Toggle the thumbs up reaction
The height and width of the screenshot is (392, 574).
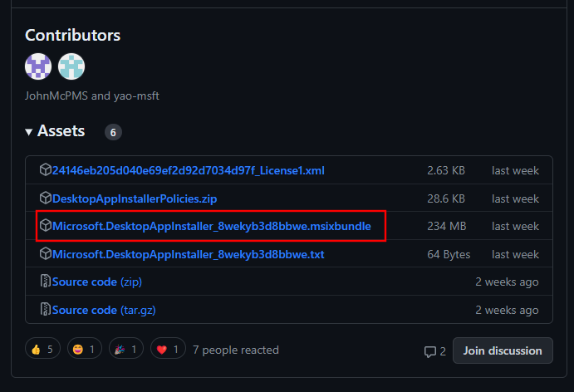click(x=43, y=350)
